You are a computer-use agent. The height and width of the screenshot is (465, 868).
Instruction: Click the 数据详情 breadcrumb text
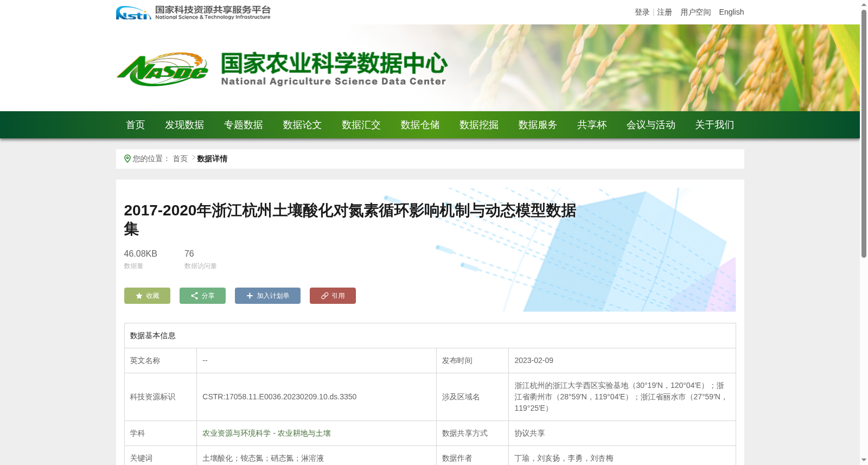coord(212,159)
